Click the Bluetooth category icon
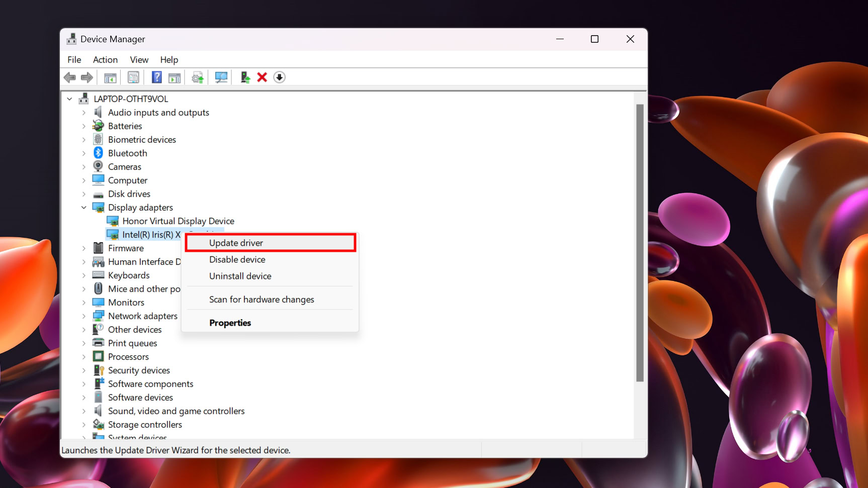This screenshot has height=488, width=868. (x=99, y=153)
